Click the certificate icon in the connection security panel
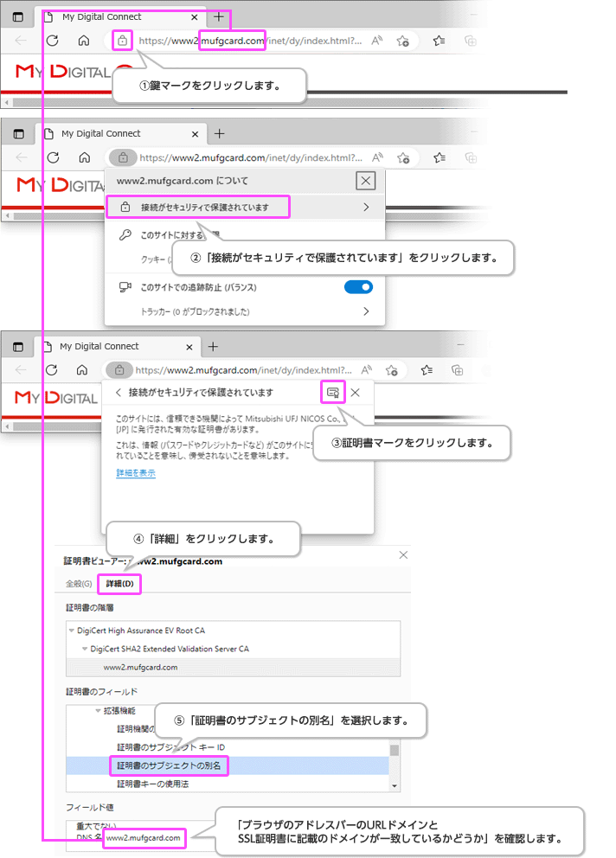Viewport: 616px width, 858px height. [x=332, y=392]
